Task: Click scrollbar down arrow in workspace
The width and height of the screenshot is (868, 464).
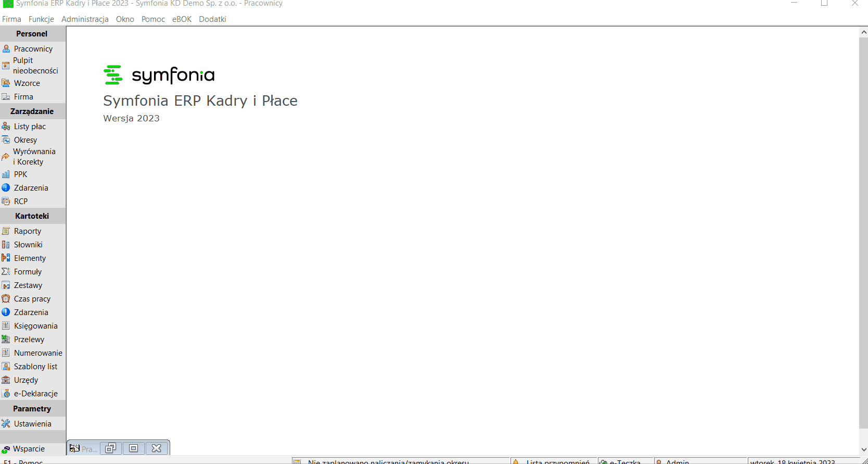Action: 864,449
